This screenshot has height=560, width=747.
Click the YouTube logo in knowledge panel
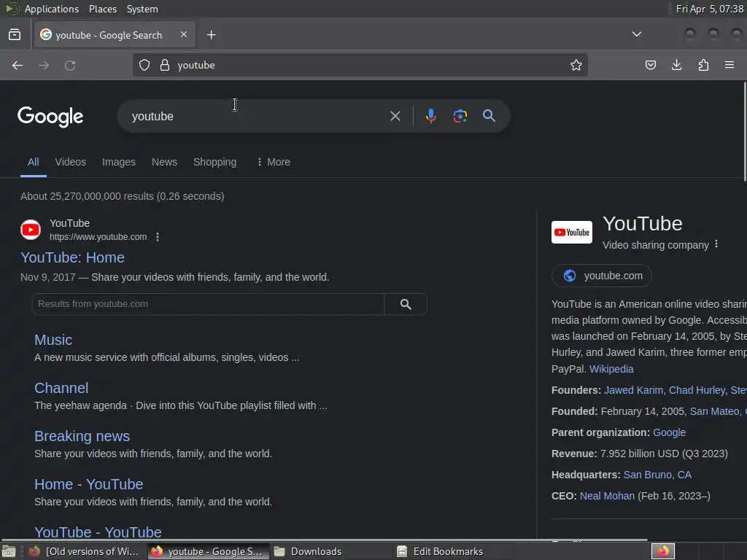(572, 233)
